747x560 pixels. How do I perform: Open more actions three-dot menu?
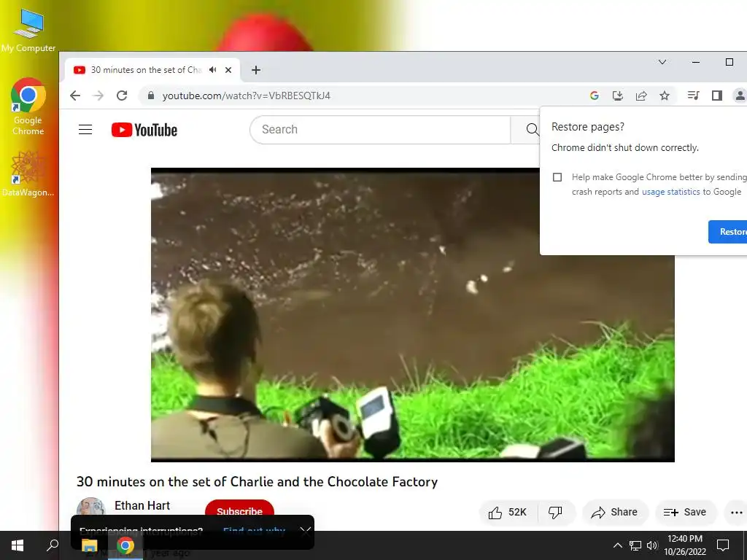[736, 513]
